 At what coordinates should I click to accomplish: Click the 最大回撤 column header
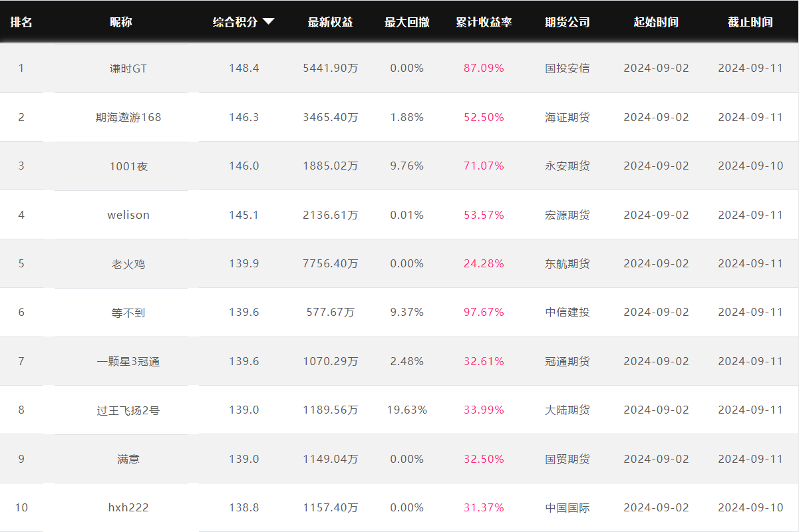(x=407, y=22)
